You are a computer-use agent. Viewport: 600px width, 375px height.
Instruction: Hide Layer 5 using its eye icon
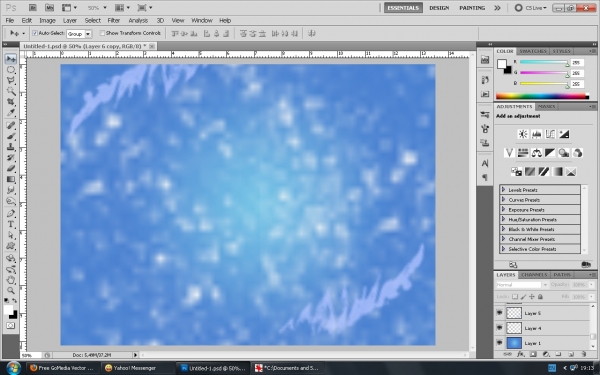point(499,313)
